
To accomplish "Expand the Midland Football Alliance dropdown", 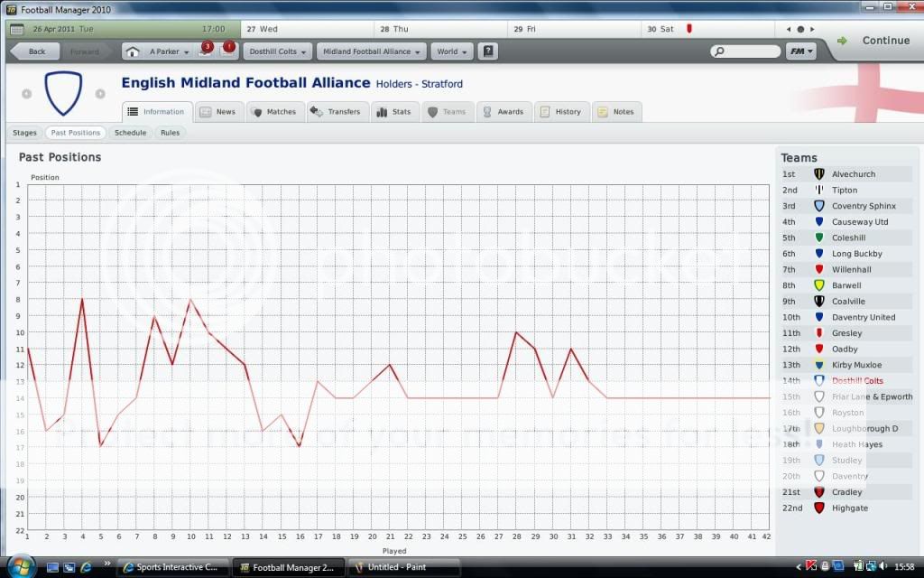I will [x=371, y=51].
